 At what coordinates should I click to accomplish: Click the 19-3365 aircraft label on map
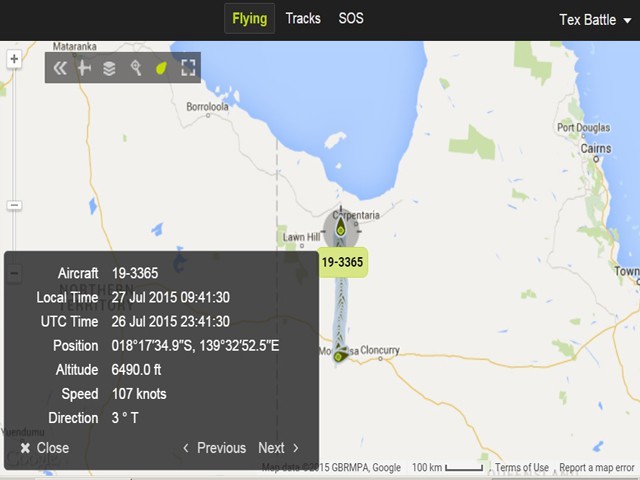pyautogui.click(x=343, y=263)
